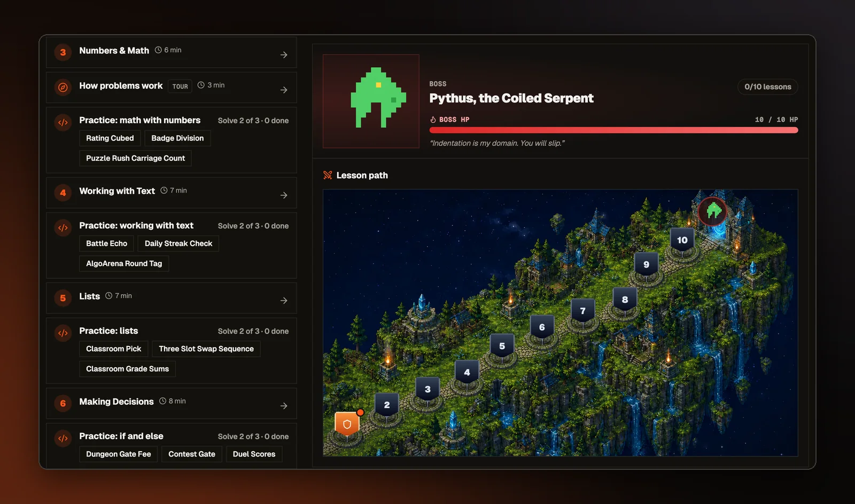The width and height of the screenshot is (855, 504).
Task: Click the 0/10 lessons badge
Action: click(768, 86)
